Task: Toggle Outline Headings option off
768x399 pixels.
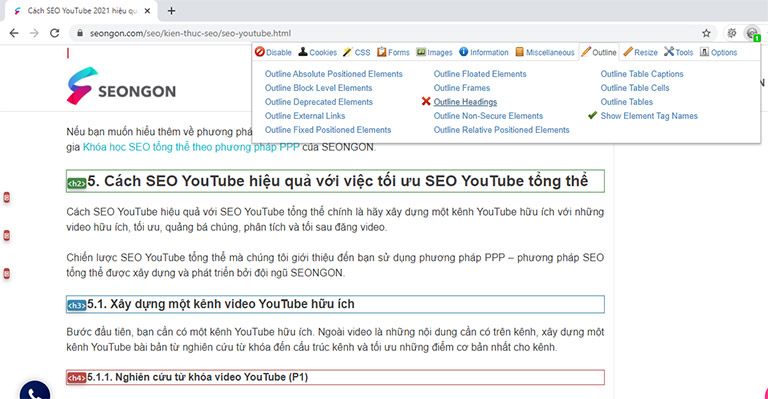Action: 465,102
